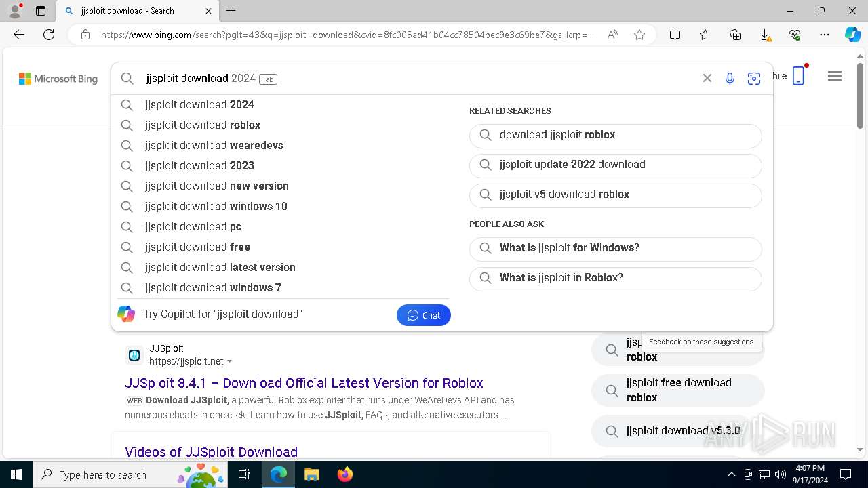The width and height of the screenshot is (868, 488).
Task: Choose suggestion jjsploit download wearedevs
Action: point(283,145)
